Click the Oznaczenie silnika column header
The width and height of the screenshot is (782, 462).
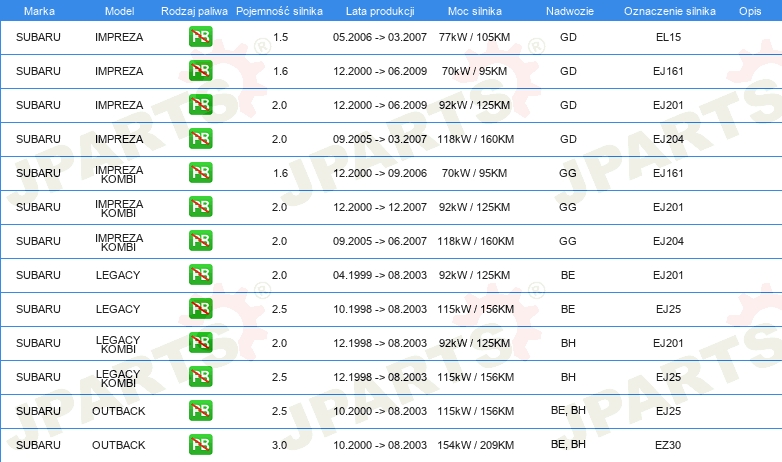pyautogui.click(x=670, y=11)
